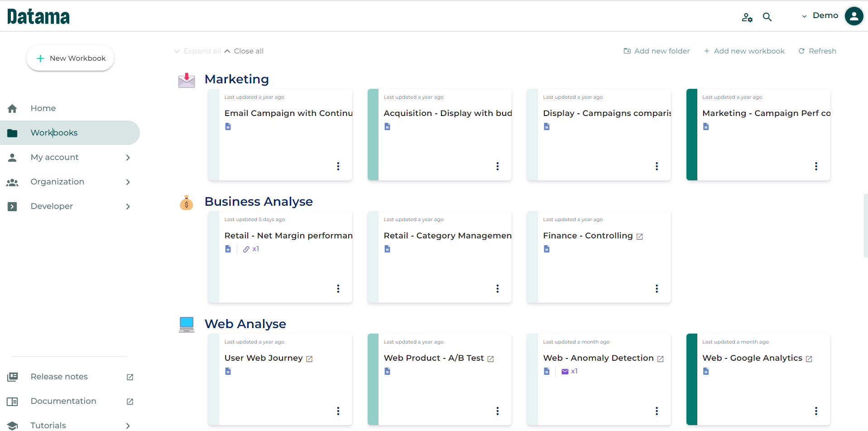Open Developer menu item
The width and height of the screenshot is (868, 431).
pos(52,206)
